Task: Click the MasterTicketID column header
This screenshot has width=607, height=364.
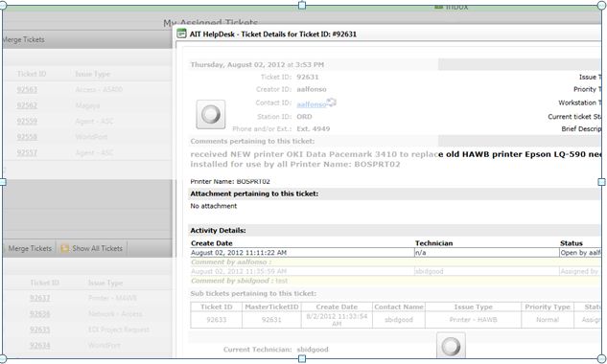Action: (271, 307)
